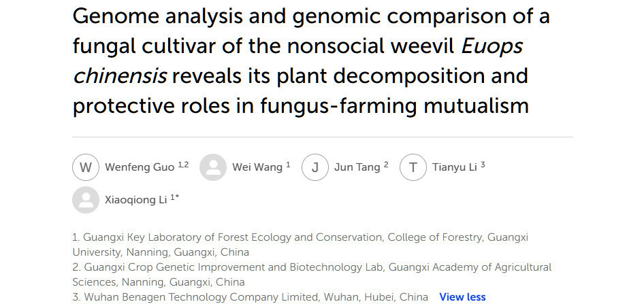The height and width of the screenshot is (304, 644).
Task: Click Xiaoqiong Li's grey profile avatar
Action: [x=85, y=200]
